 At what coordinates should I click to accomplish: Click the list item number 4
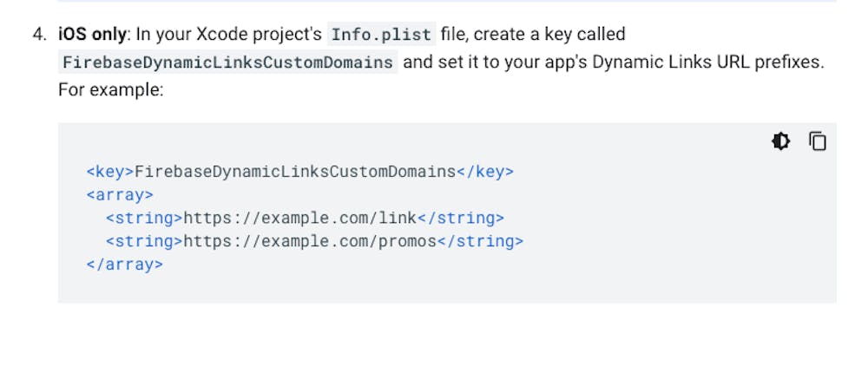coord(38,36)
